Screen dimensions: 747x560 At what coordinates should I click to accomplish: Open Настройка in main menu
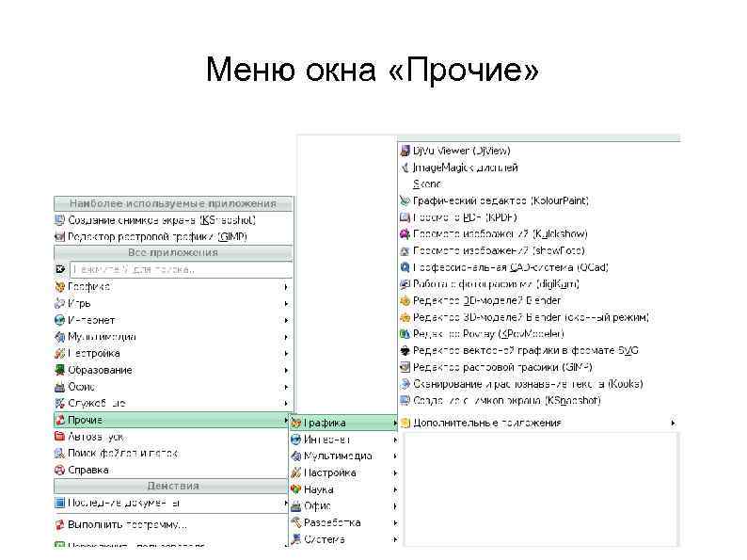(x=173, y=354)
